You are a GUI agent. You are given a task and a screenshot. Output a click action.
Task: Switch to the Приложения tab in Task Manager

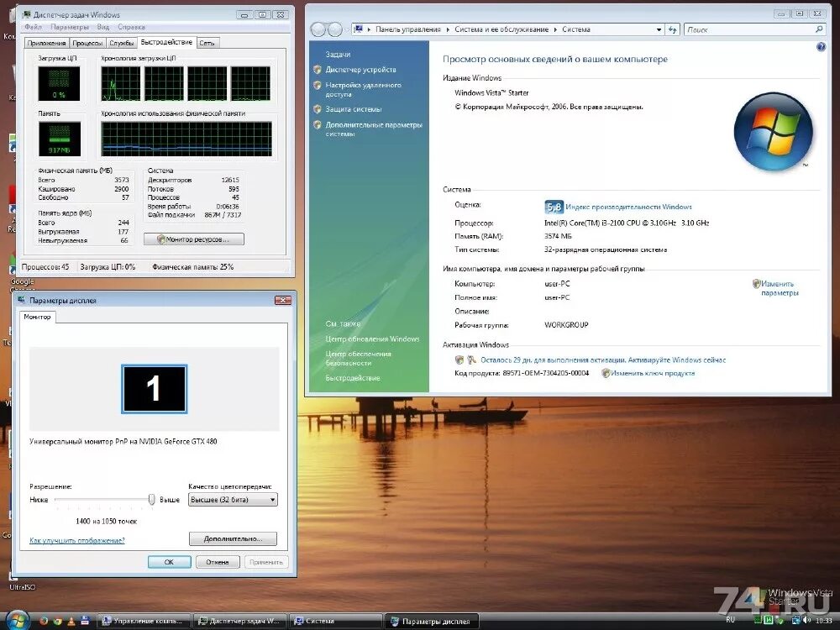(x=46, y=43)
